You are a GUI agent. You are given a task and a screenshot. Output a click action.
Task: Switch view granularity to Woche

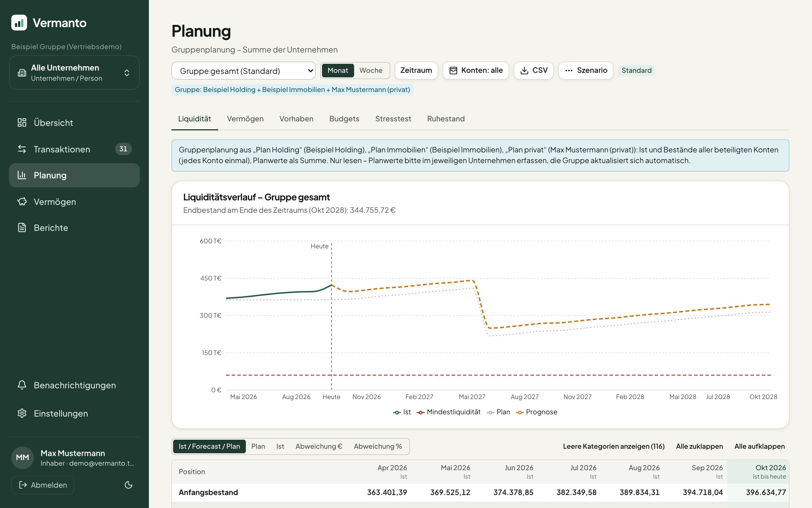[371, 71]
